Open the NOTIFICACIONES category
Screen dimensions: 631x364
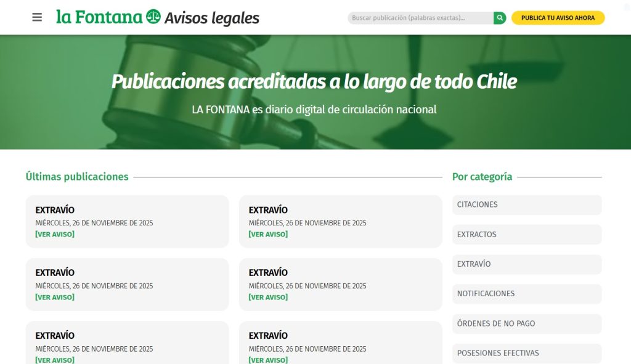(527, 294)
